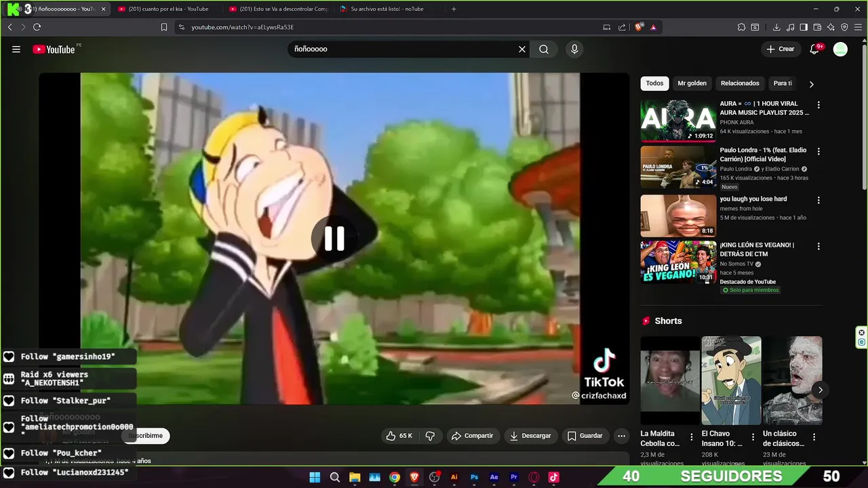Open the browser main hamburger menu

[x=858, y=27]
